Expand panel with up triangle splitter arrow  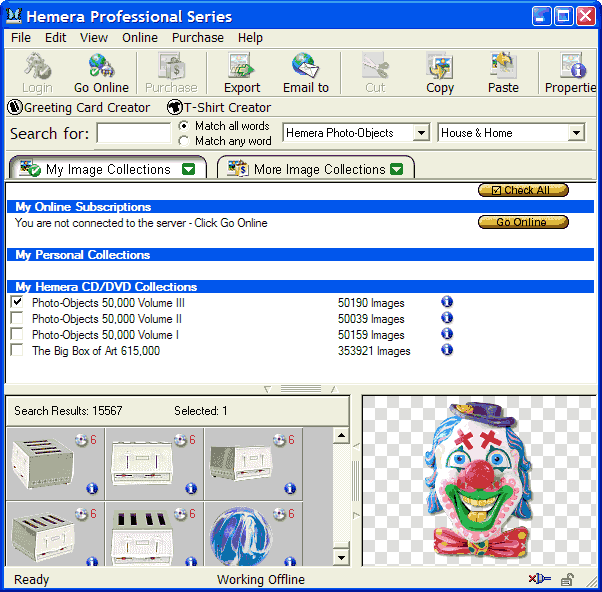(x=334, y=389)
